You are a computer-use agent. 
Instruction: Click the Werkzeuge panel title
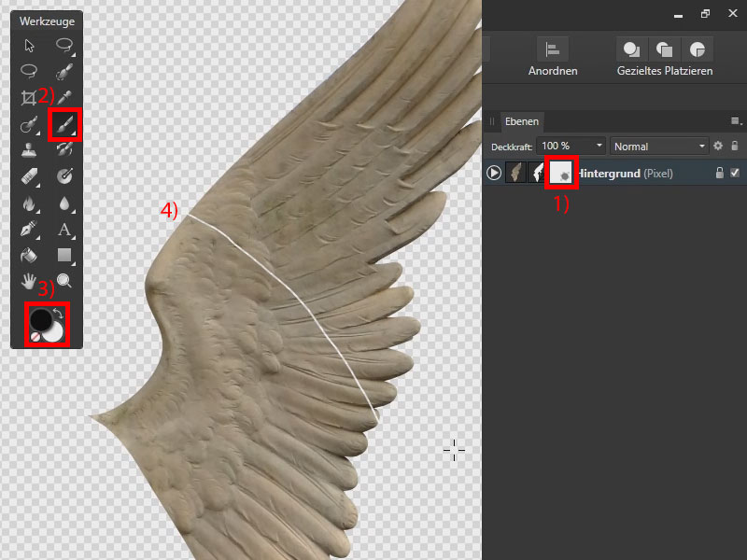point(47,21)
